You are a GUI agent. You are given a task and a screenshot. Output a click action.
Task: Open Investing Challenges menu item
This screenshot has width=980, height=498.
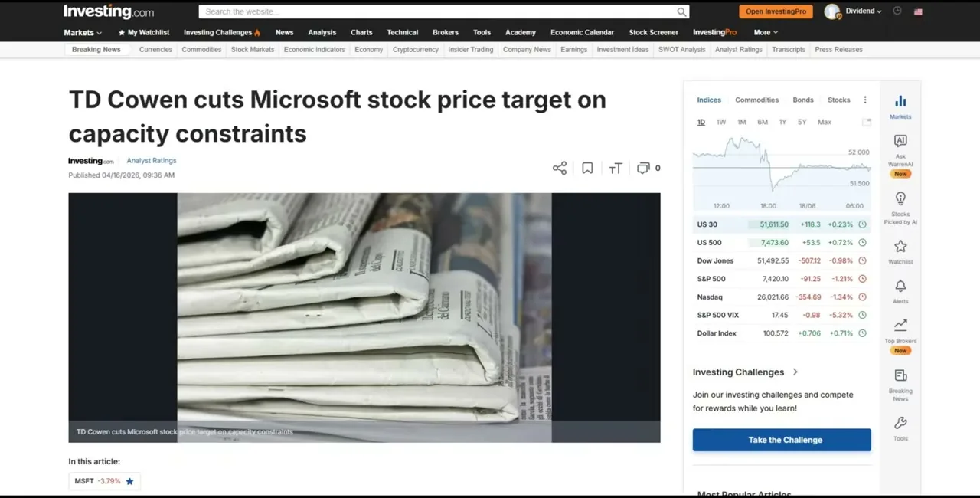(x=222, y=32)
